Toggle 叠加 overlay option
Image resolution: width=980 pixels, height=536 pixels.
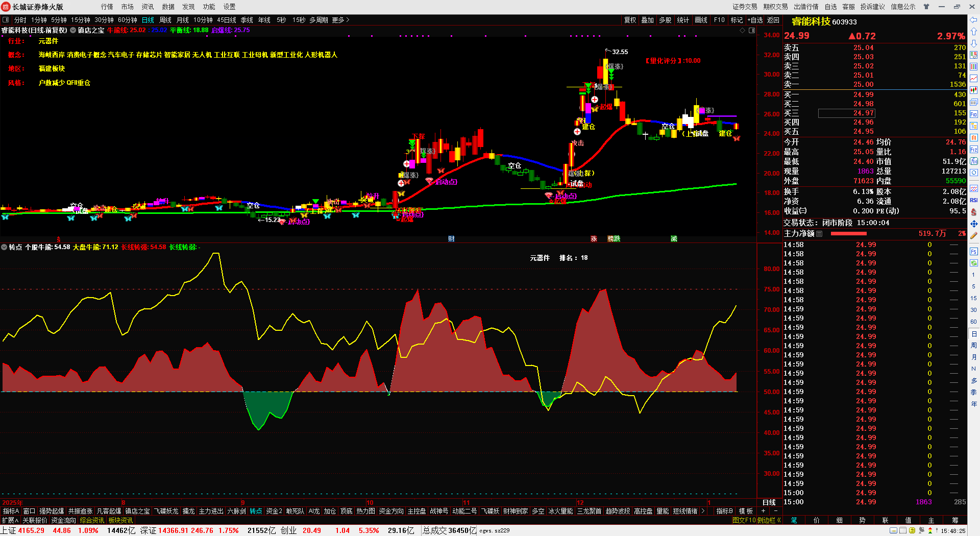point(648,20)
